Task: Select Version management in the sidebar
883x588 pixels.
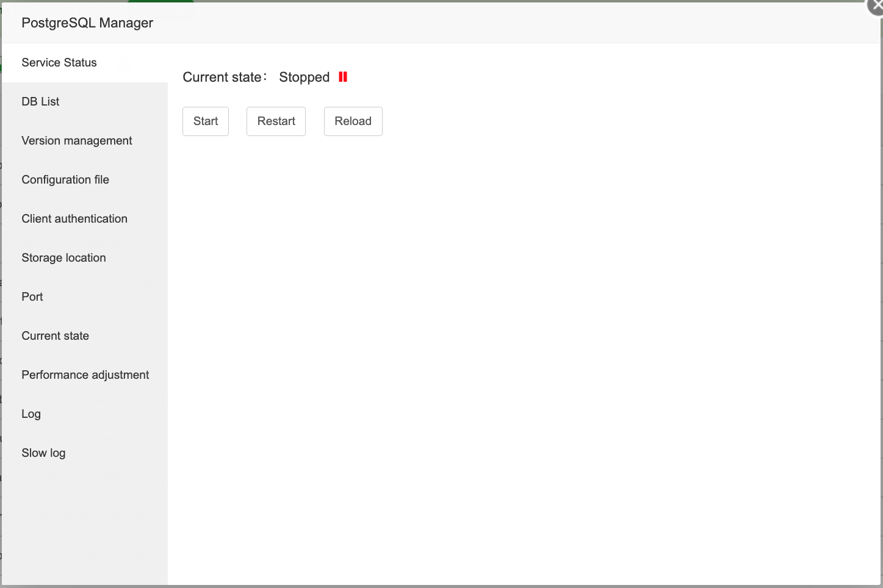Action: (x=77, y=140)
